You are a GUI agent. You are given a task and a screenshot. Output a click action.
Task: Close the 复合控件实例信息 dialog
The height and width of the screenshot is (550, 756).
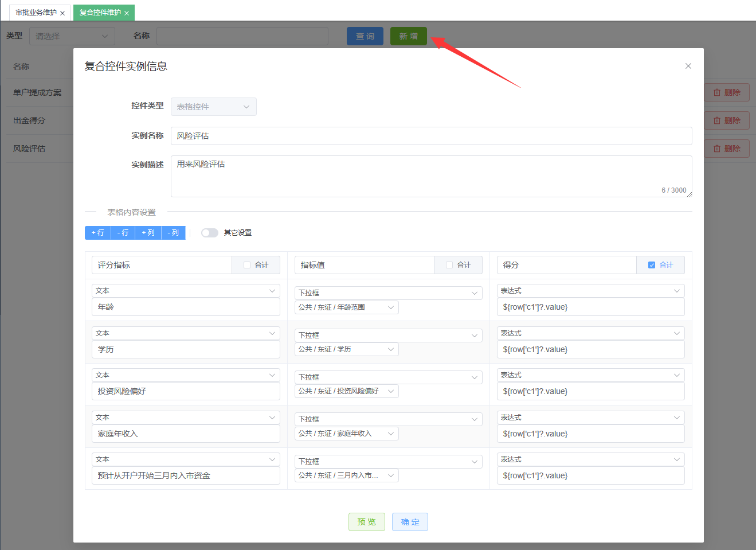[x=688, y=66]
